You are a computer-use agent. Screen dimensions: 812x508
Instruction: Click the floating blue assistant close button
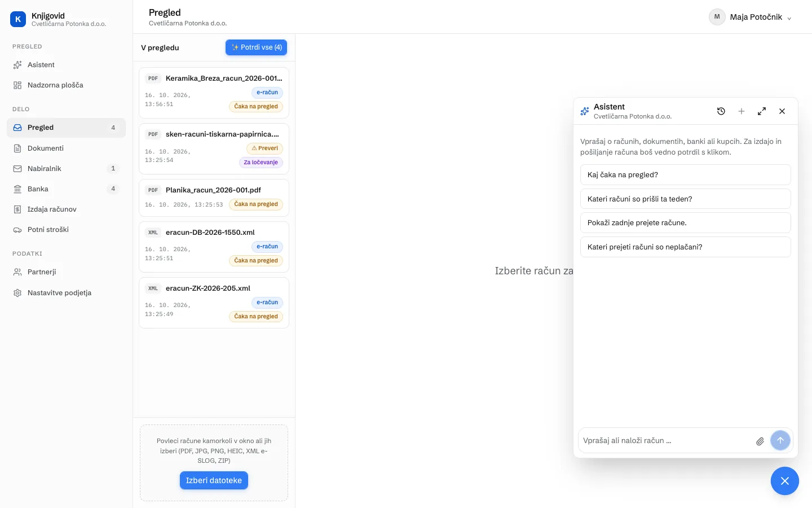tap(785, 481)
